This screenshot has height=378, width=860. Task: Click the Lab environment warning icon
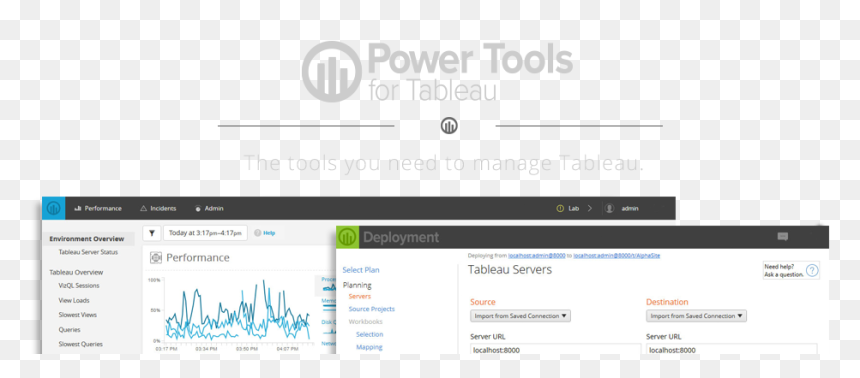point(559,208)
